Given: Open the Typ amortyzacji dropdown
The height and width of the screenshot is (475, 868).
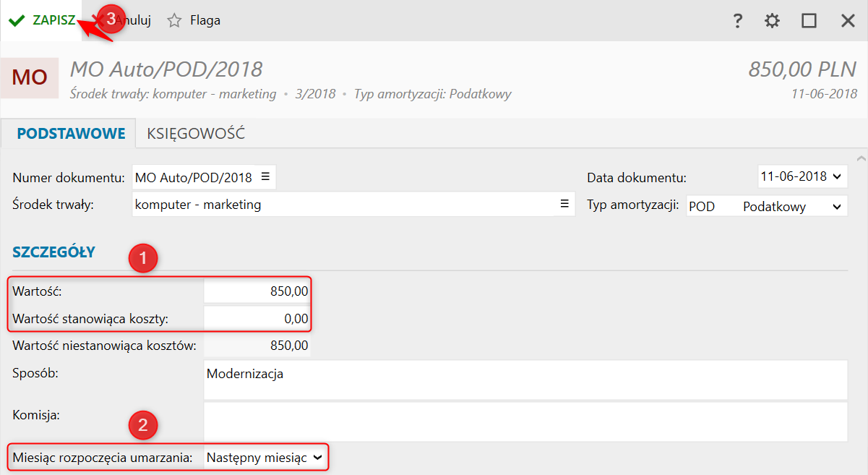Looking at the screenshot, I should [x=837, y=207].
